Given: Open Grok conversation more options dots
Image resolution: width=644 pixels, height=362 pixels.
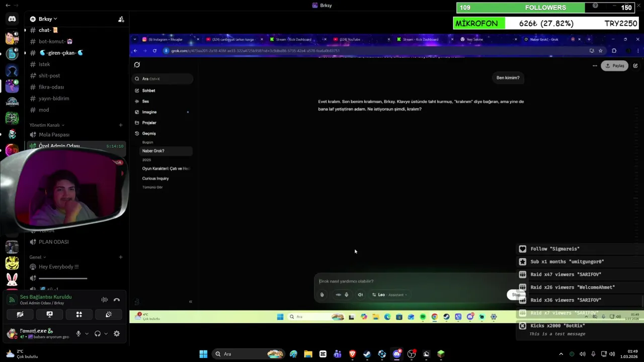Looking at the screenshot, I should click(x=595, y=66).
